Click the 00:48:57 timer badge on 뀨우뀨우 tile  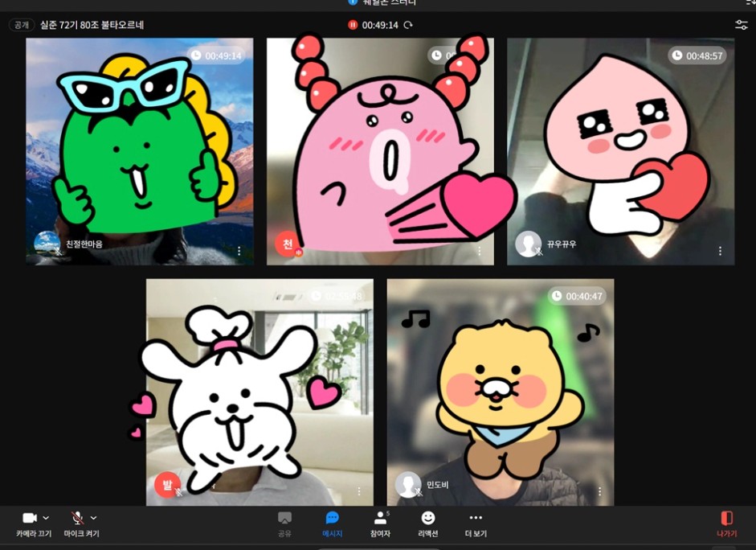[697, 55]
